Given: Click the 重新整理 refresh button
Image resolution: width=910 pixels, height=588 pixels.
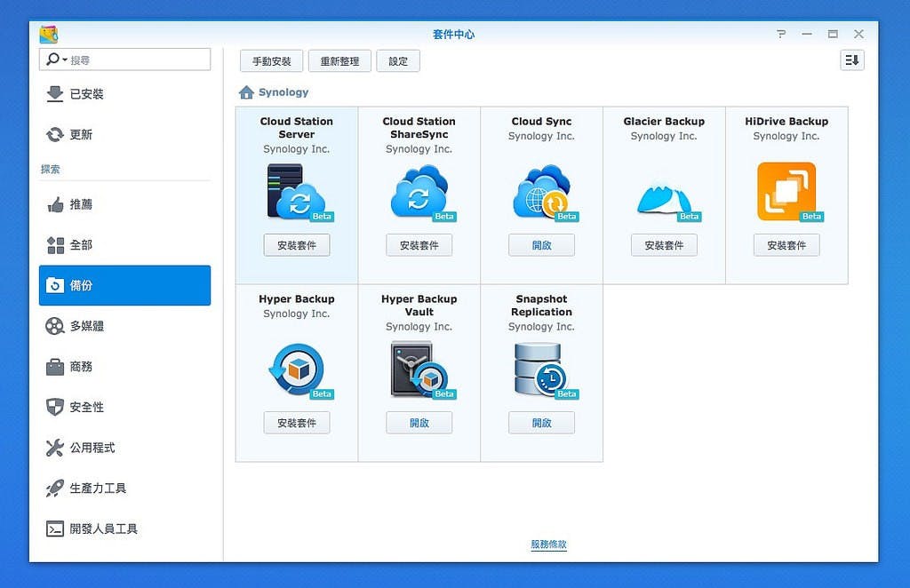Looking at the screenshot, I should [x=339, y=61].
